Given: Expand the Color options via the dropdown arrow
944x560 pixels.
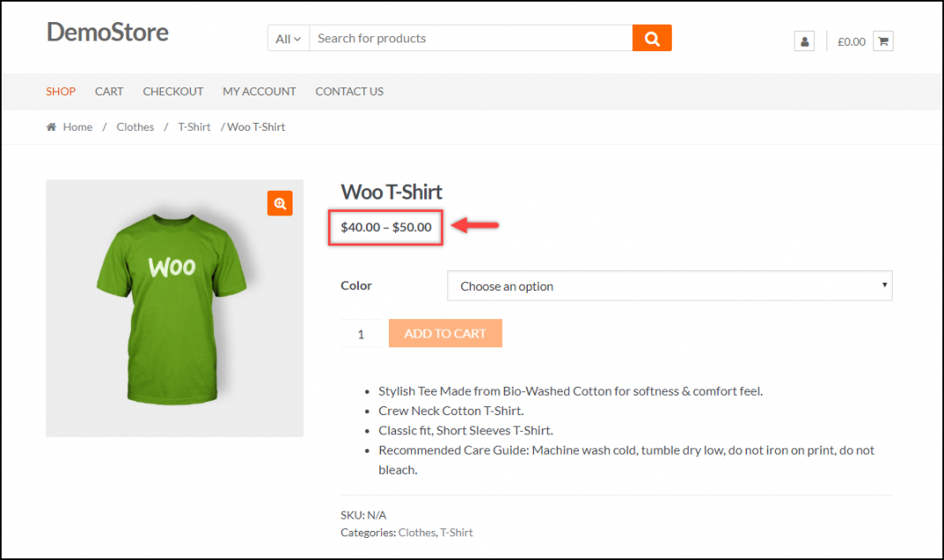Looking at the screenshot, I should (884, 285).
